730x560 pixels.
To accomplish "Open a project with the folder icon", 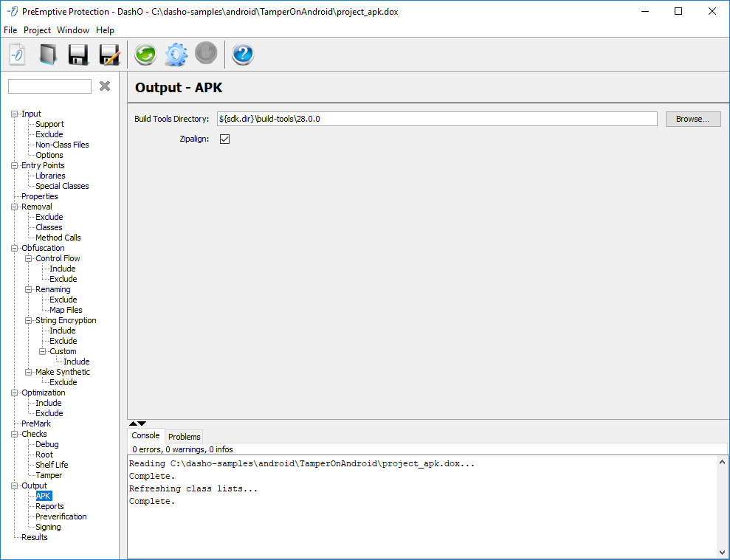I will click(48, 55).
